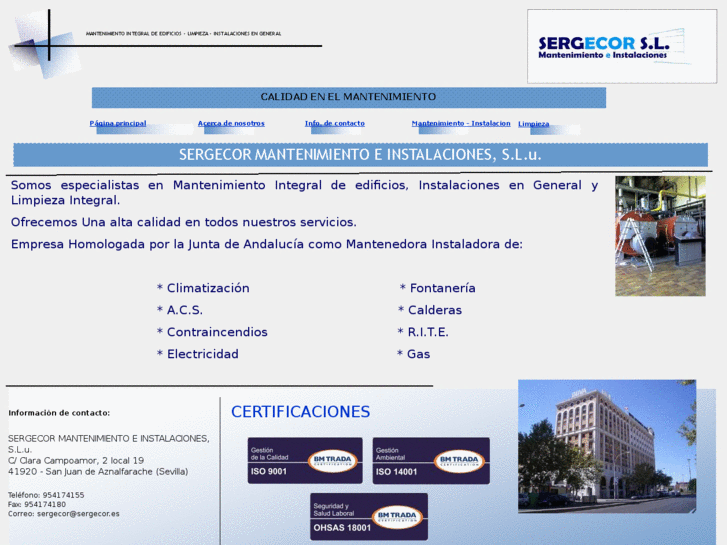Viewport: 727px width, 545px height.
Task: Open Info. de contacto link
Action: [335, 123]
